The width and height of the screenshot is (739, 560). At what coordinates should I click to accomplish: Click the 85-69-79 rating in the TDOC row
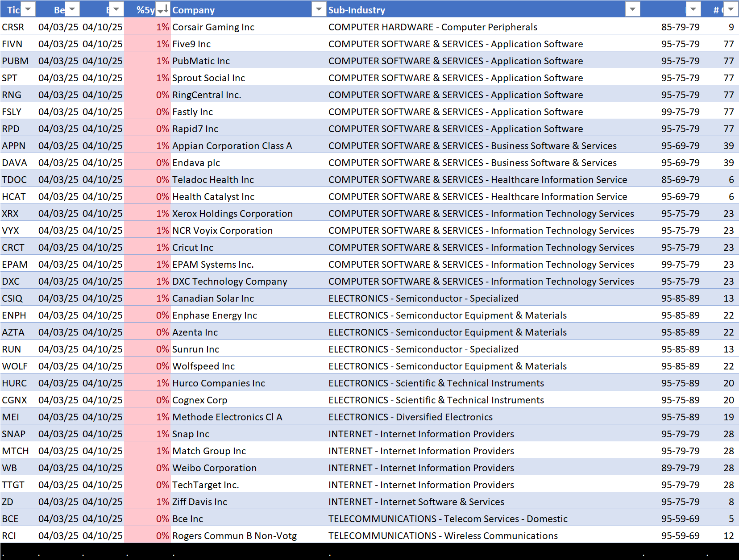(x=680, y=180)
